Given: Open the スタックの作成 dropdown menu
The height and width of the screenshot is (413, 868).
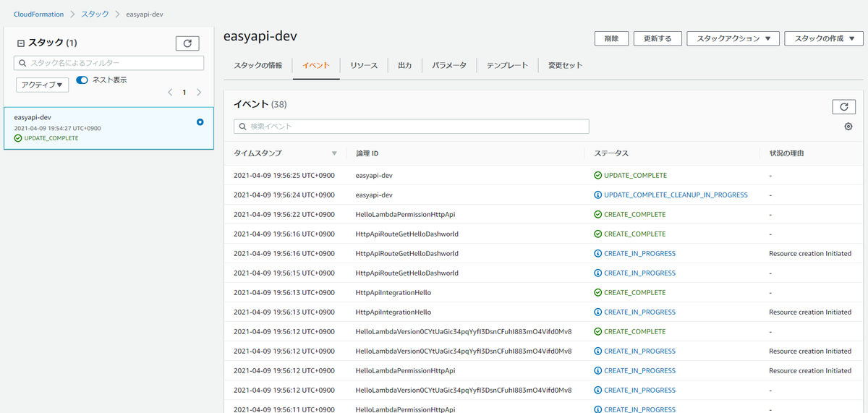Looking at the screenshot, I should point(823,38).
